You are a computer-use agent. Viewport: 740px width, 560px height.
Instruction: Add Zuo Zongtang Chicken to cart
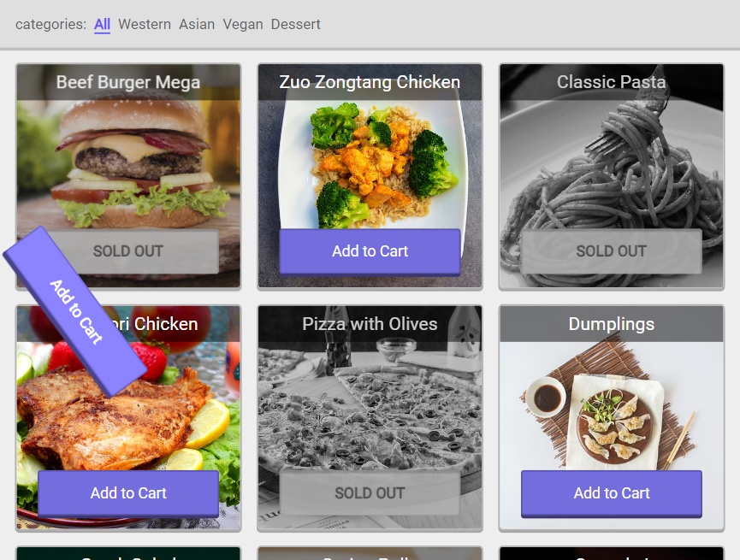click(x=370, y=251)
